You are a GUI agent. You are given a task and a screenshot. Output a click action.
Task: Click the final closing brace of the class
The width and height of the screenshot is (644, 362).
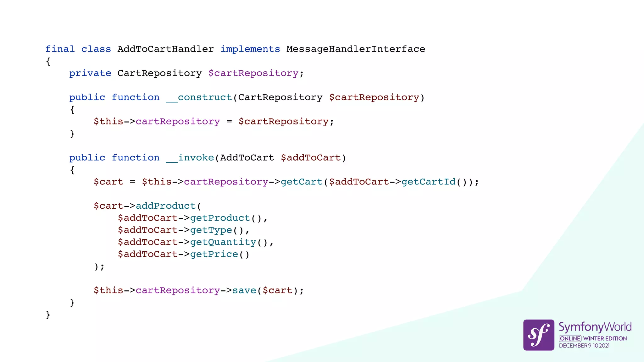48,315
